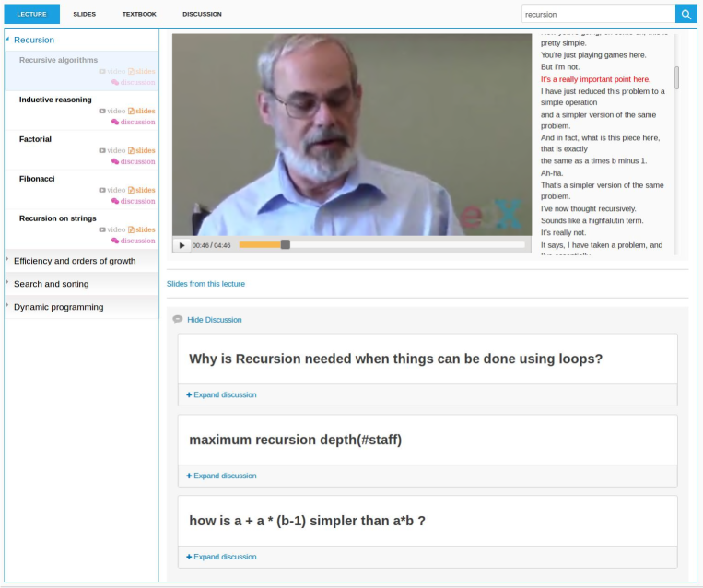Open discussion for Inductive reasoning

click(134, 122)
